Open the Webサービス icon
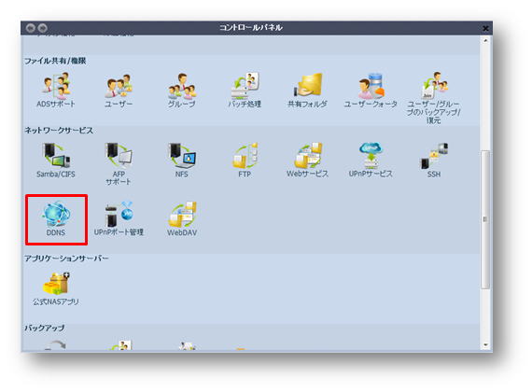The image size is (532, 392). (307, 161)
